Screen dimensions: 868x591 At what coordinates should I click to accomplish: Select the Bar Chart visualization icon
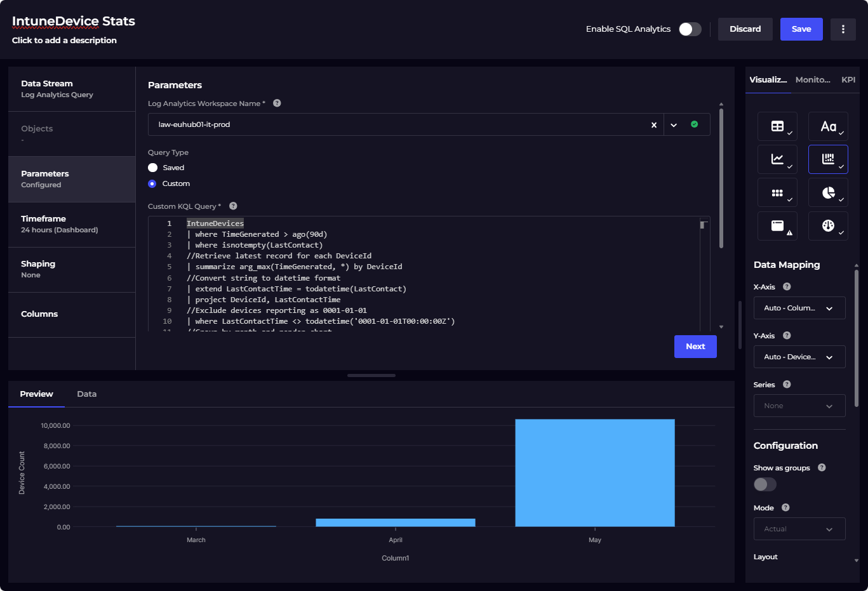[x=828, y=159]
